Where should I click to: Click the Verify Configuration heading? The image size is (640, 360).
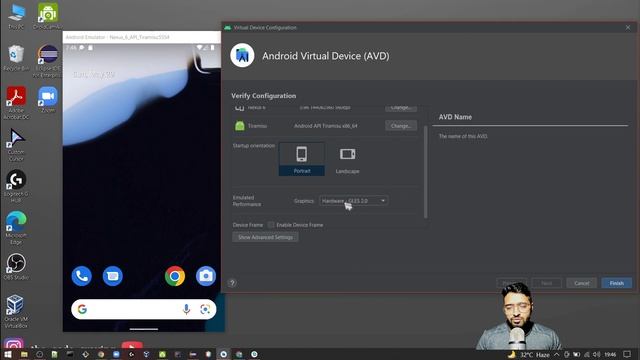coord(264,96)
